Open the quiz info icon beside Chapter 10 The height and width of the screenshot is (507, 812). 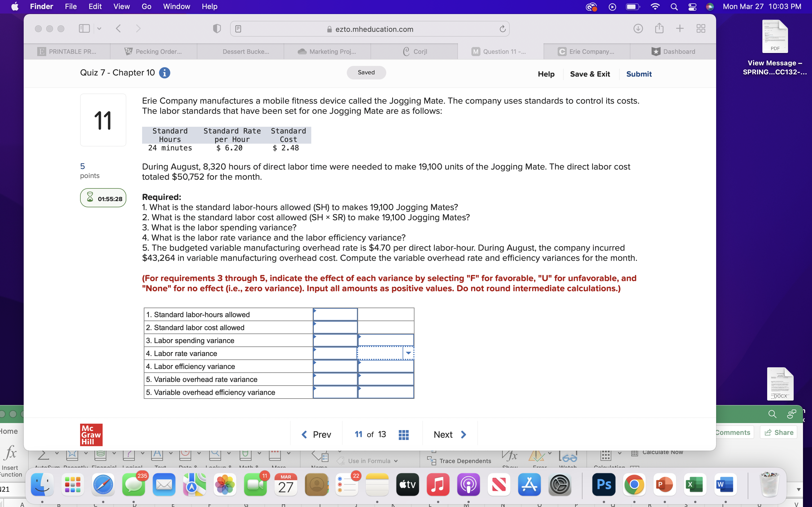point(164,73)
